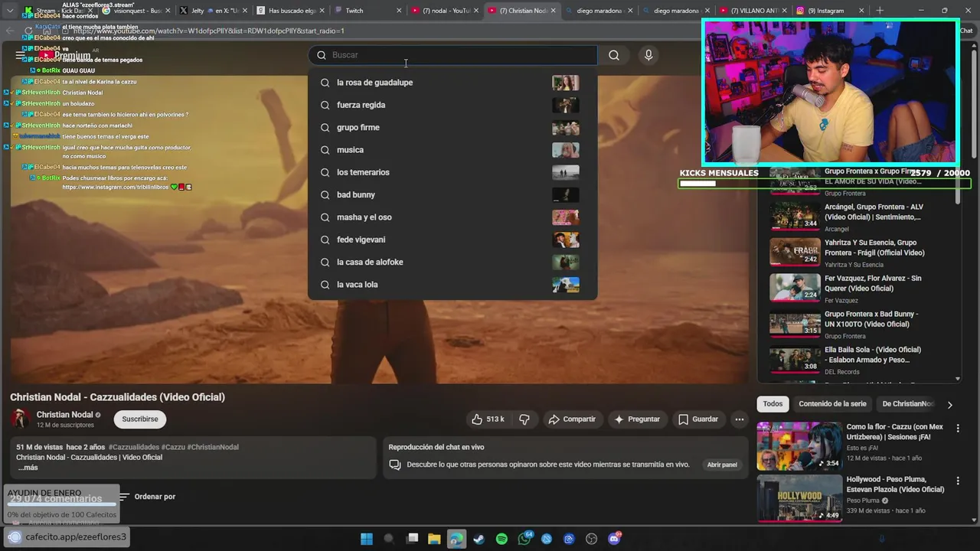Open Windows taskbar search
Screen dimensions: 980x551
(388, 539)
